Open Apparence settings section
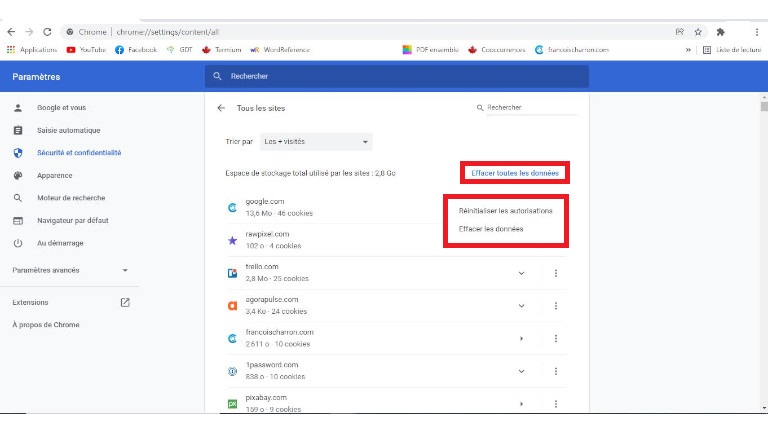768x432 pixels. tap(54, 175)
